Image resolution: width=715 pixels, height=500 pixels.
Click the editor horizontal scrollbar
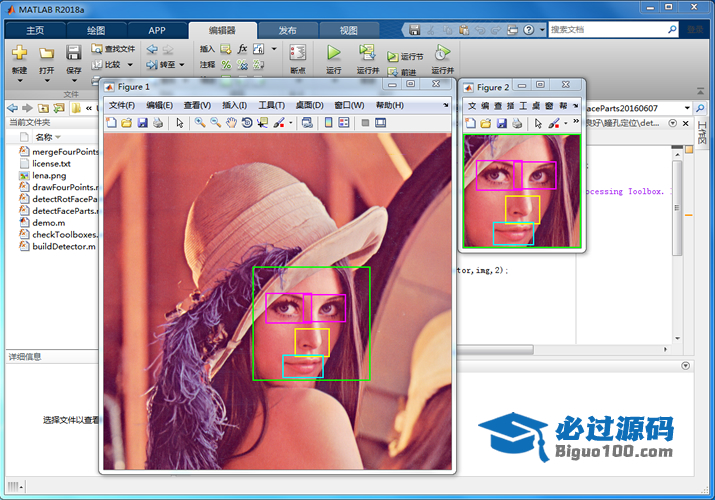click(x=495, y=349)
